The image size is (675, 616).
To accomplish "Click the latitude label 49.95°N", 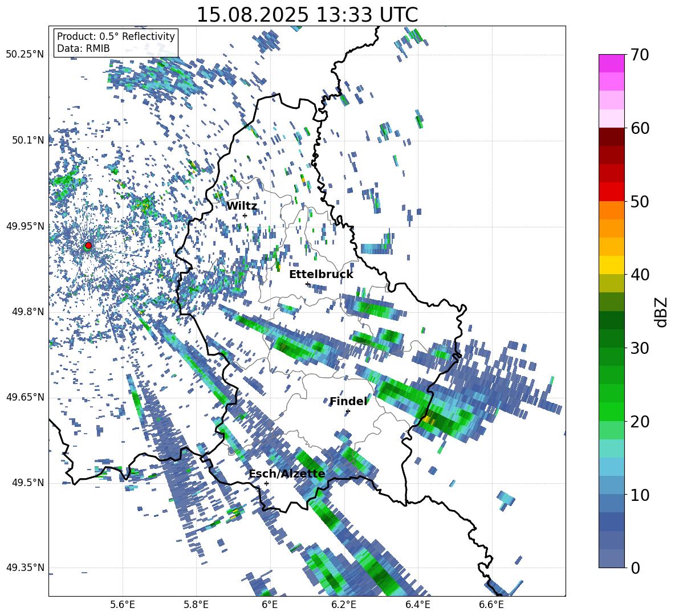I will click(x=25, y=226).
